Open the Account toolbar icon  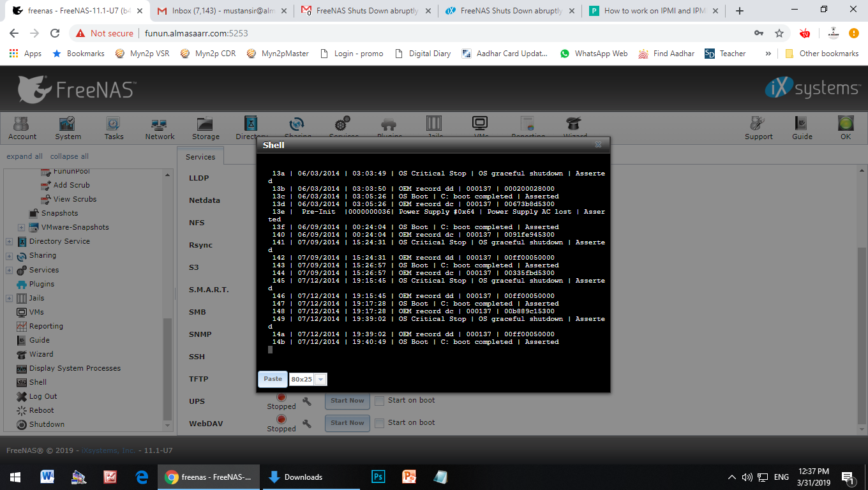tap(22, 128)
